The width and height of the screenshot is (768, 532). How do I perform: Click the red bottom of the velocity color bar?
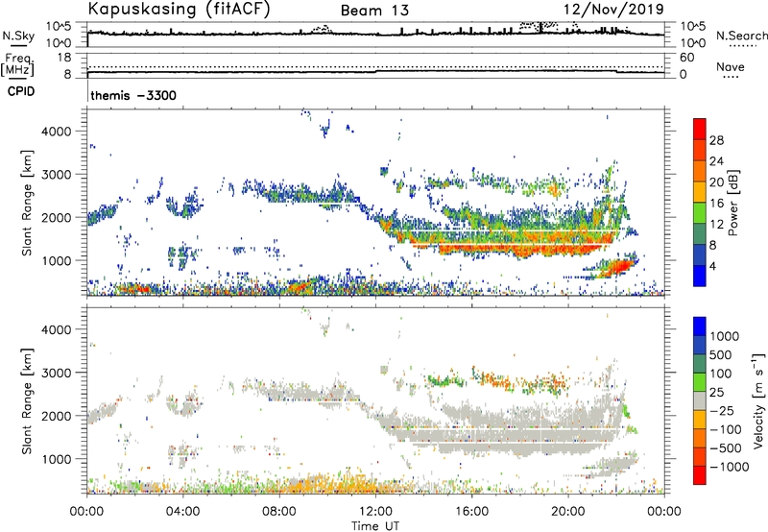[700, 475]
